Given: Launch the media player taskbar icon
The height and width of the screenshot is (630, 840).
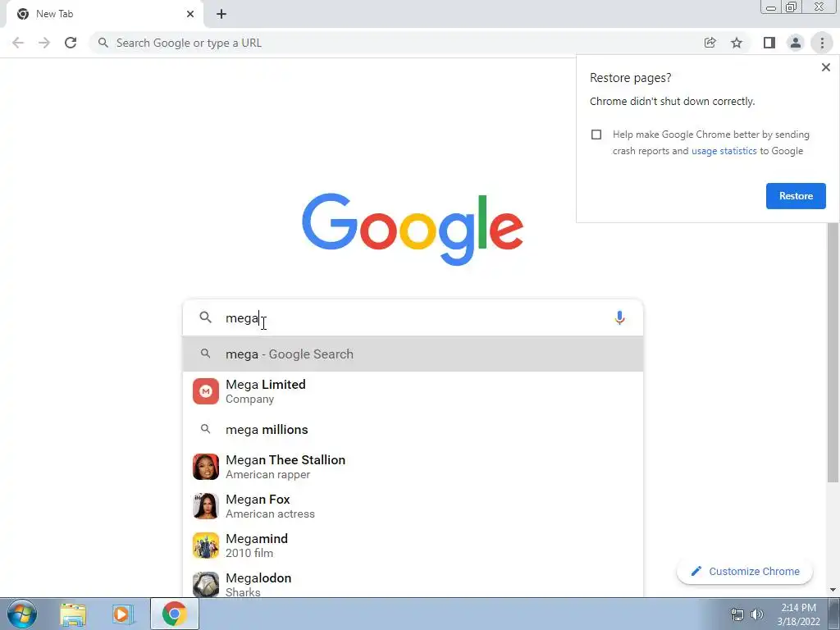Looking at the screenshot, I should tap(123, 614).
